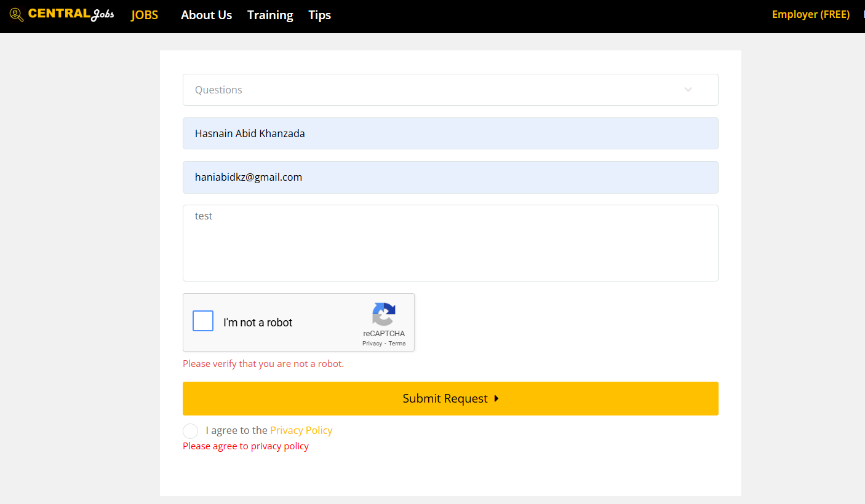Click the Employer (FREE) link
Screen dimensions: 865x504
[810, 14]
